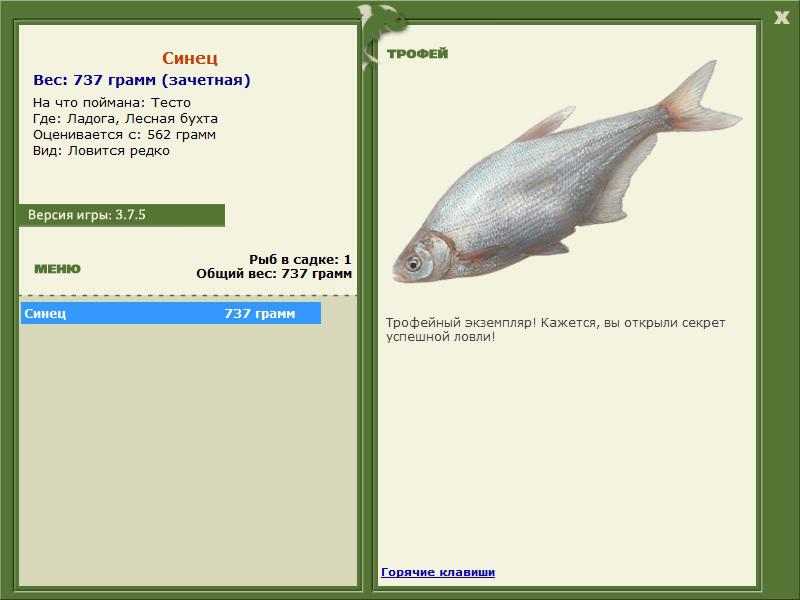Select the Синец row in the fish list

[170, 314]
